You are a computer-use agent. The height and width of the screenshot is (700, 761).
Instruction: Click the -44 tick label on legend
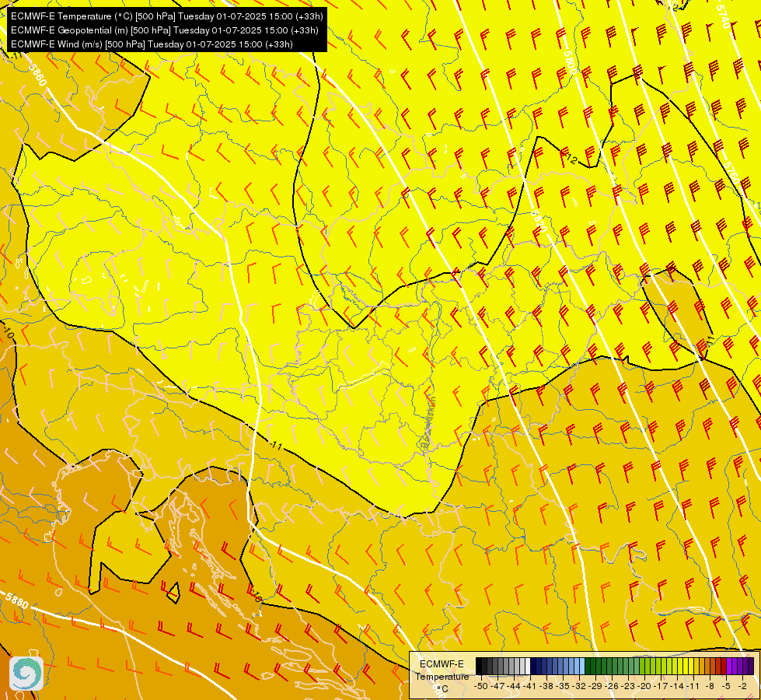[x=514, y=687]
